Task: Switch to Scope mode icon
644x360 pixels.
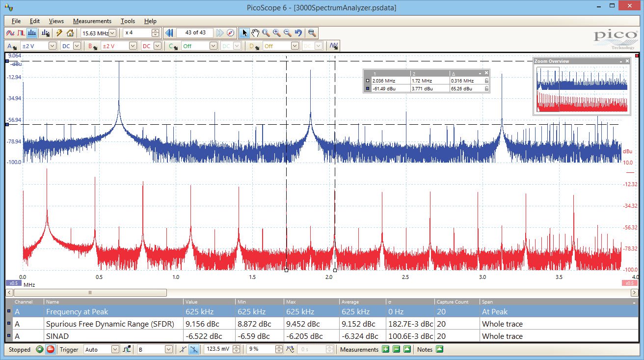Action: 10,33
